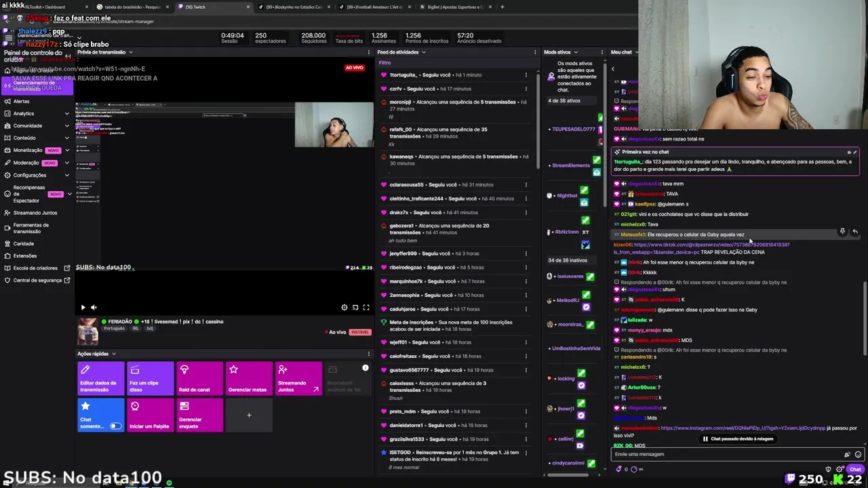Screen dimensions: 868x488
Task: Click Gerenciar enquete quick action
Action: click(x=199, y=415)
